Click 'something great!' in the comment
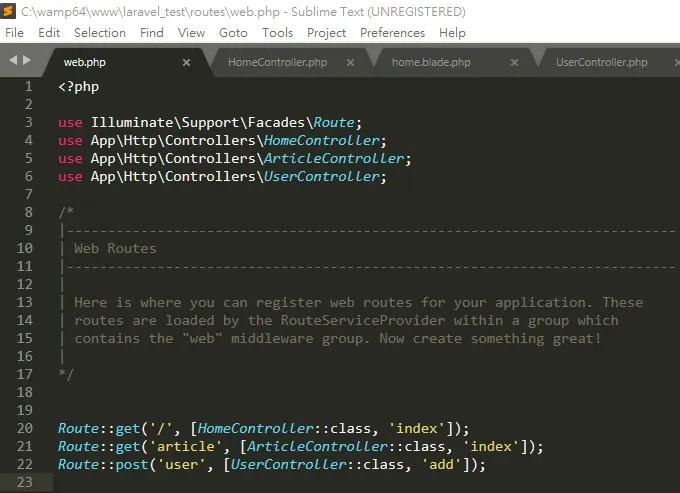The width and height of the screenshot is (680, 493). point(536,338)
